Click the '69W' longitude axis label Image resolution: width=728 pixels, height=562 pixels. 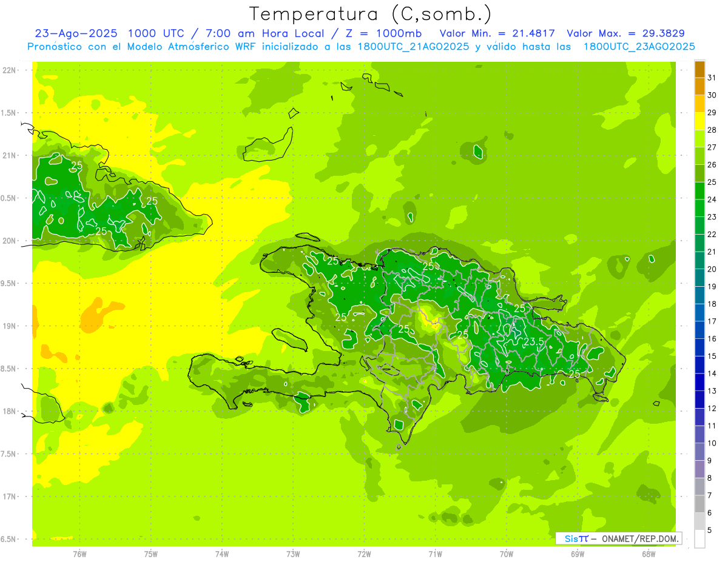pos(578,554)
